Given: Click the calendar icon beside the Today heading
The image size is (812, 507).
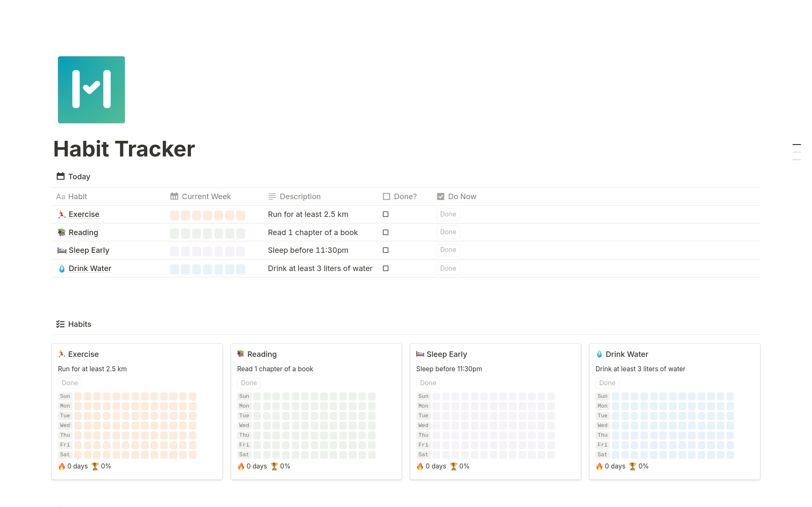Looking at the screenshot, I should click(x=60, y=176).
